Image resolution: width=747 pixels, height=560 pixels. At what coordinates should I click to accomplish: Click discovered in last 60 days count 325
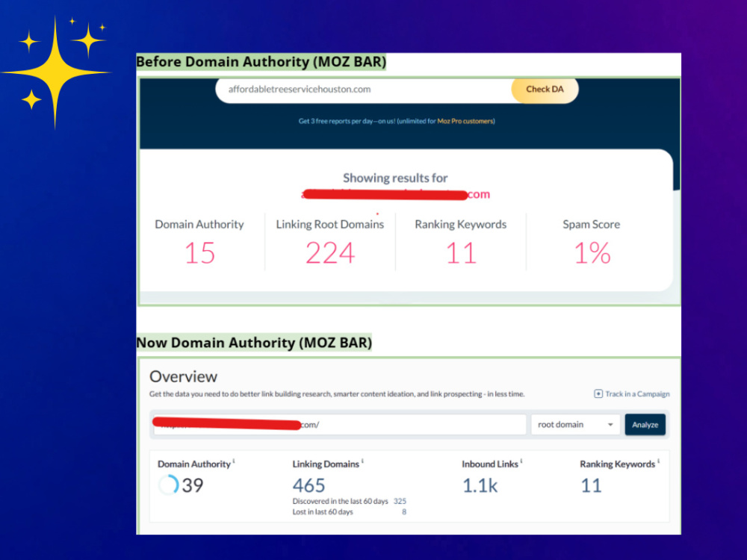(x=400, y=502)
